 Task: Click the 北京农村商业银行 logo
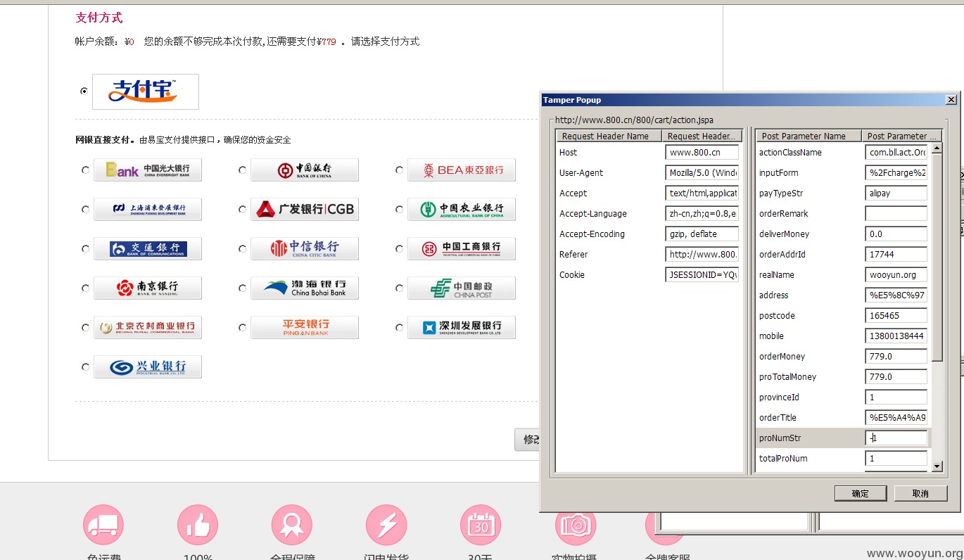[148, 327]
